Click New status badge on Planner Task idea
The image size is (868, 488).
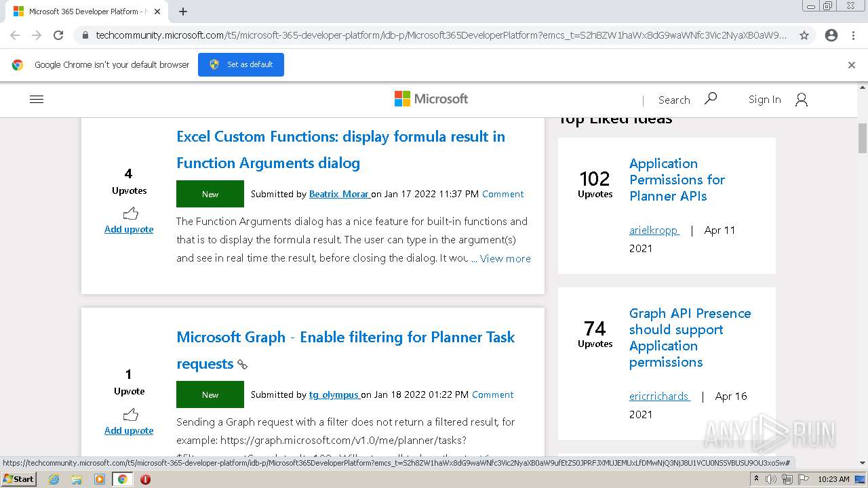[210, 394]
